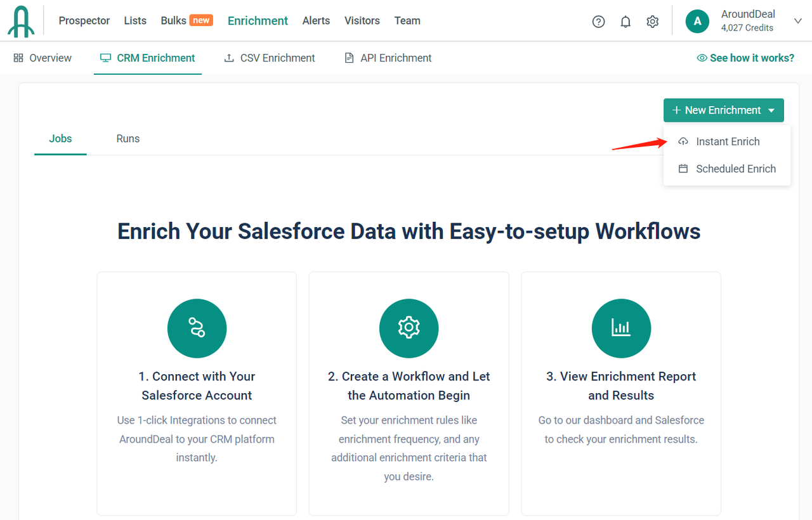Click the user avatar circle
Viewport: 812px width, 520px height.
click(x=697, y=22)
